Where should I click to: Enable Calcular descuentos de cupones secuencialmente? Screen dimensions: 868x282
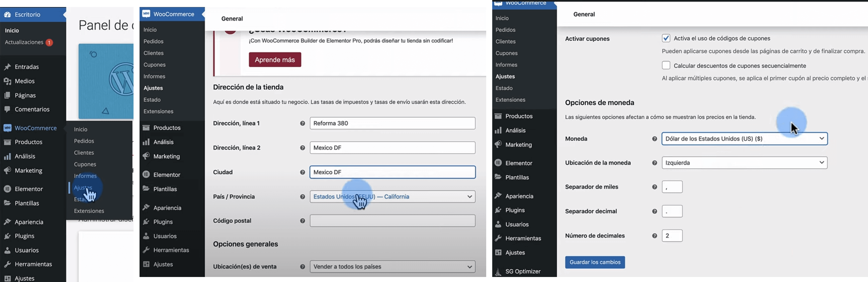pyautogui.click(x=666, y=65)
